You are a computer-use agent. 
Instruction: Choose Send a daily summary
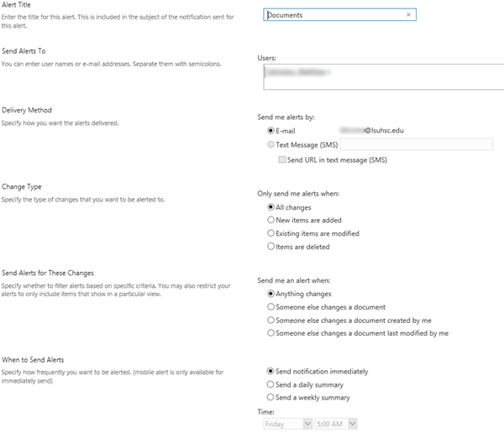click(270, 384)
